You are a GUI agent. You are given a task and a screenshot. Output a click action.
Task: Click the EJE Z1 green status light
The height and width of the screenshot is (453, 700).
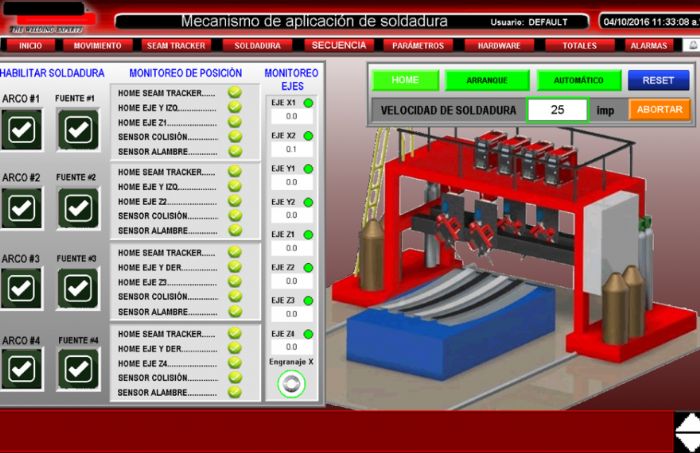point(308,235)
